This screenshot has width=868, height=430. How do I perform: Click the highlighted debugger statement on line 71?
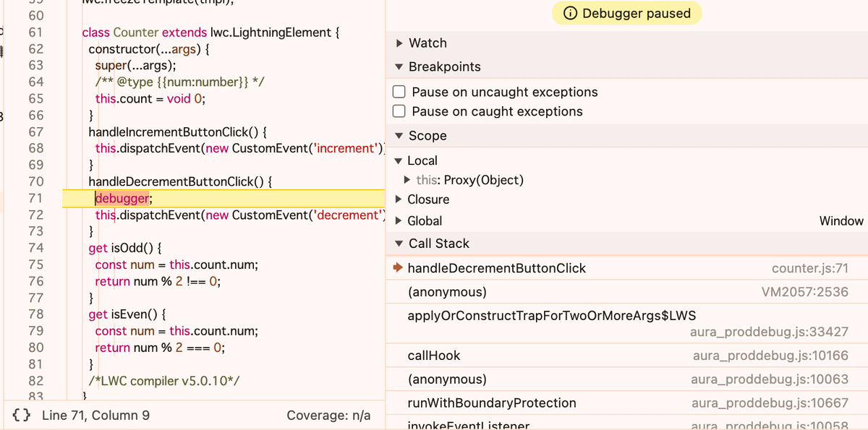coord(122,199)
